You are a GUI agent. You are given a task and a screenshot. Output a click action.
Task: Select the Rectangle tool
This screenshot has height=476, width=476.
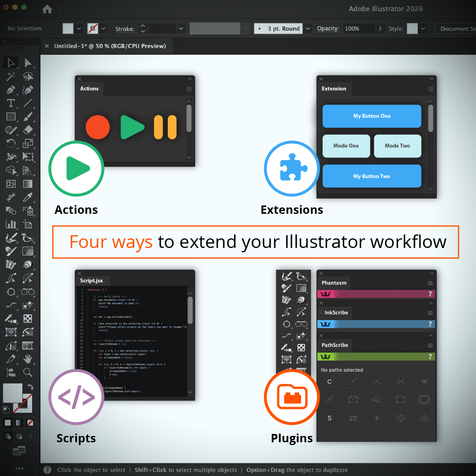[x=11, y=117]
